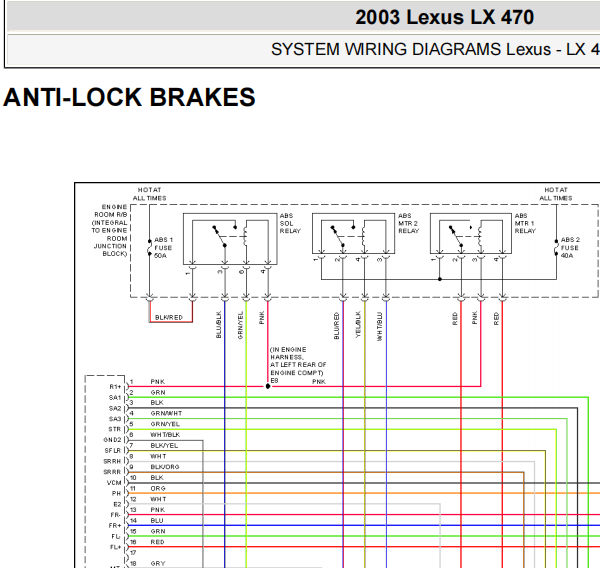Image resolution: width=600 pixels, height=568 pixels.
Task: Click the "FR+" terminal label
Action: (x=115, y=526)
